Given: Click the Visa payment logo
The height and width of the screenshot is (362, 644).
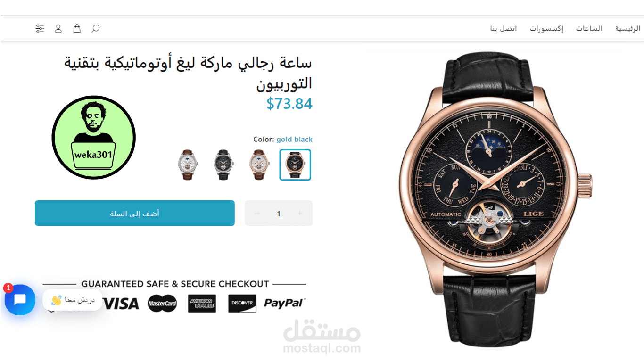Looking at the screenshot, I should point(121,304).
